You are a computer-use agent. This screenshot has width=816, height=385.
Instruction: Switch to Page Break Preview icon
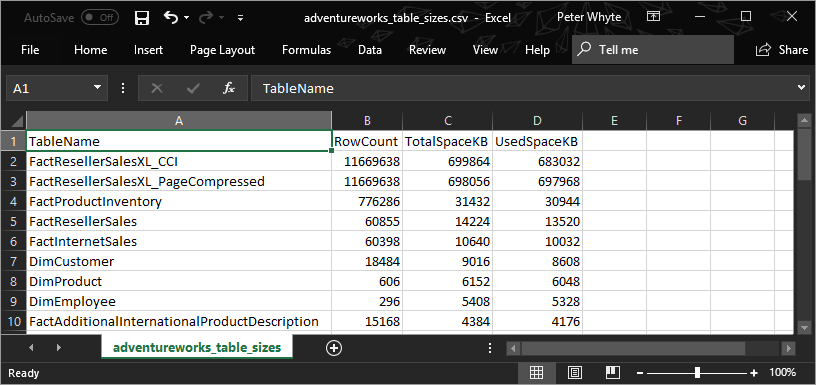[x=613, y=373]
